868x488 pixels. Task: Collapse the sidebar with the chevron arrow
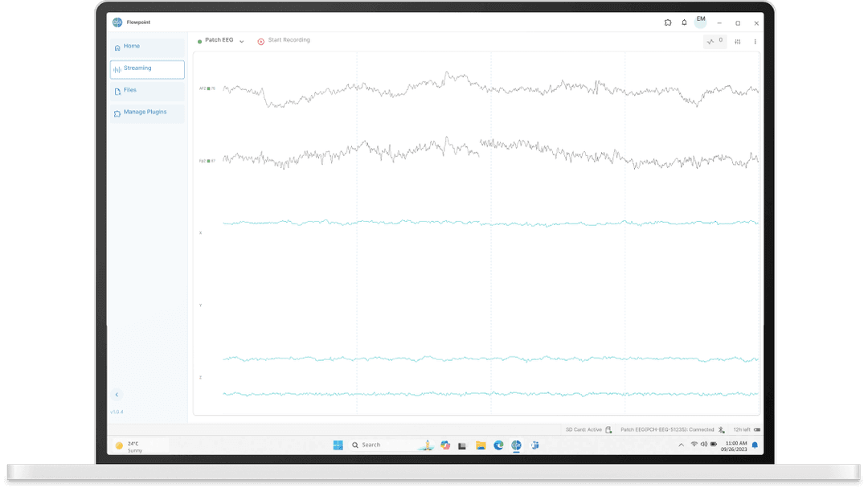117,395
